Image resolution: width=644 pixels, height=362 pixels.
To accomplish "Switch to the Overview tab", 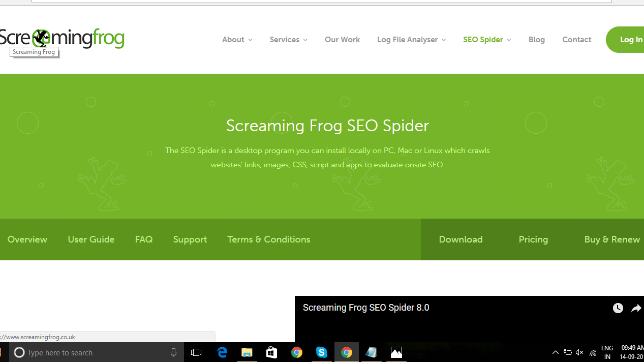I will (27, 239).
